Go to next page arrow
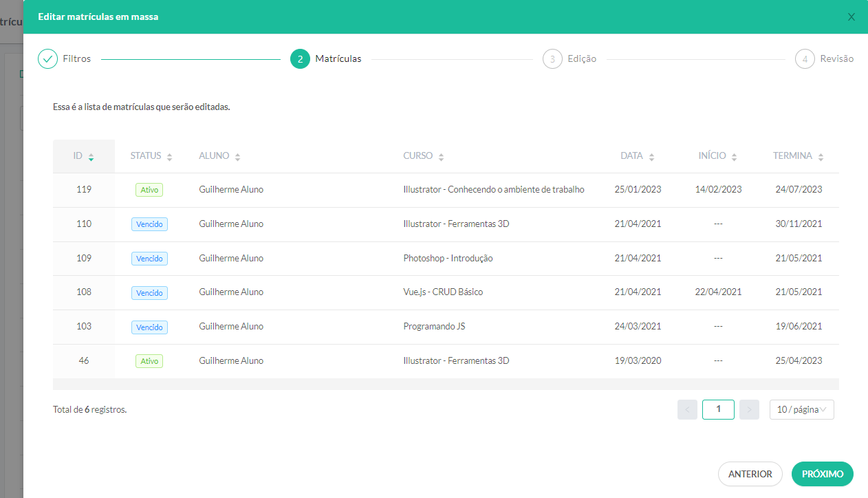868x498 pixels. tap(749, 410)
